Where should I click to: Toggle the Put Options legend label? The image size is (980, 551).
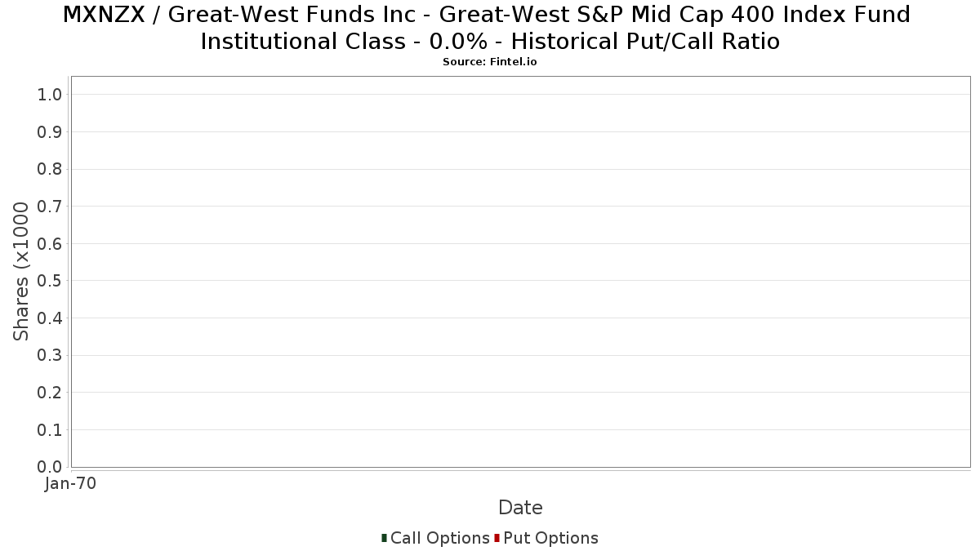[550, 538]
